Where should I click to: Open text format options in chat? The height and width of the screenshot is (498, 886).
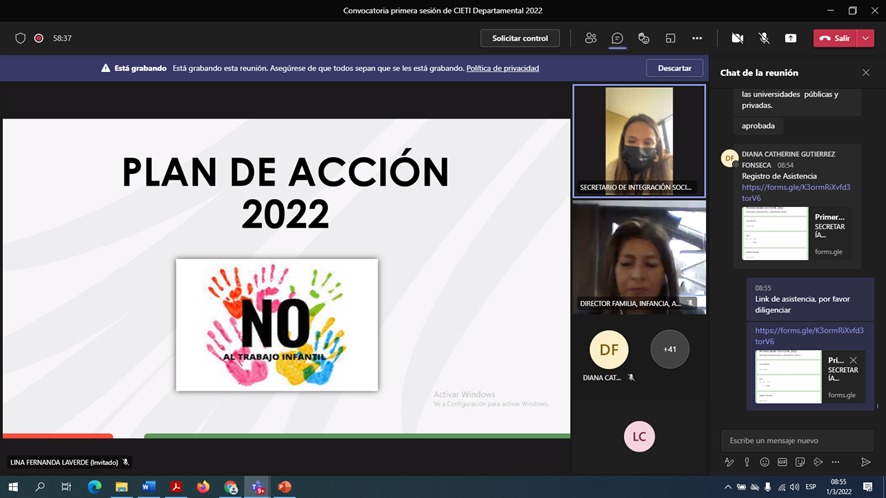click(729, 462)
